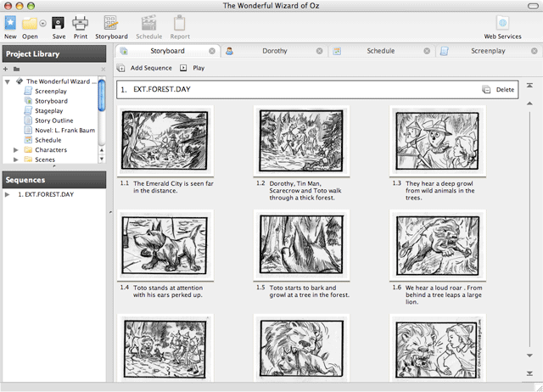Click the sidebar collapse handle arrow

click(x=110, y=212)
